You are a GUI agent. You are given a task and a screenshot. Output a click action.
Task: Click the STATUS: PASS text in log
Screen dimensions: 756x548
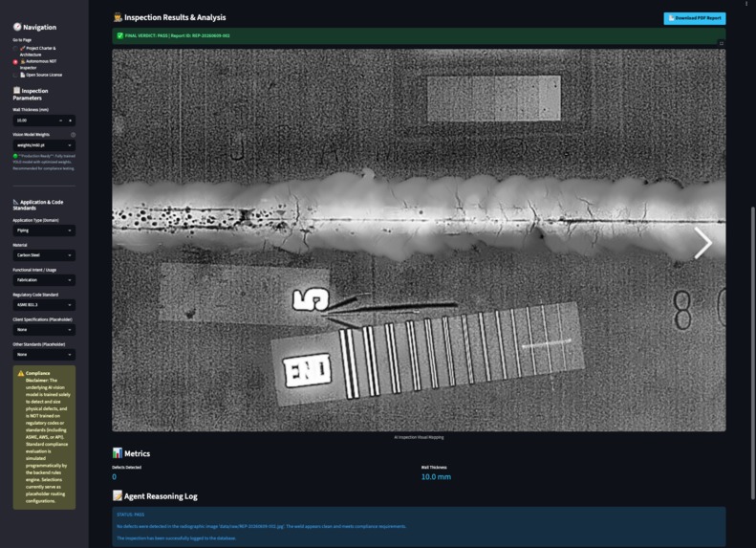[131, 515]
